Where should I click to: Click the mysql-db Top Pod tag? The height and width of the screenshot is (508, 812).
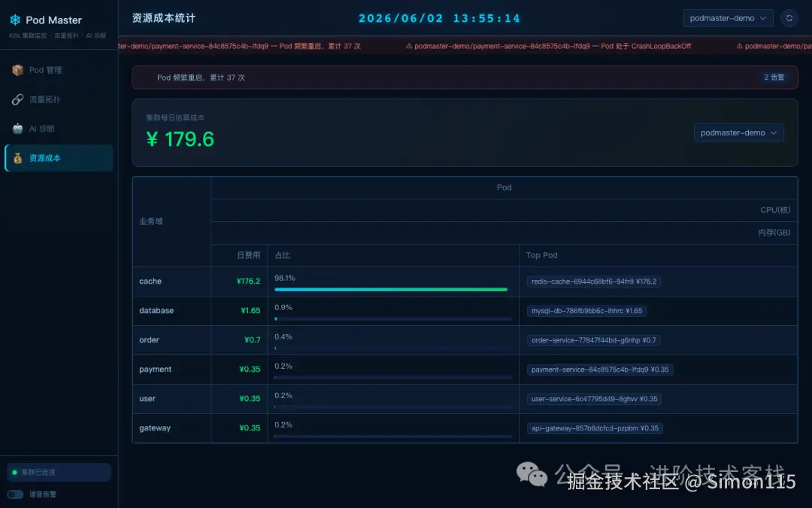586,311
